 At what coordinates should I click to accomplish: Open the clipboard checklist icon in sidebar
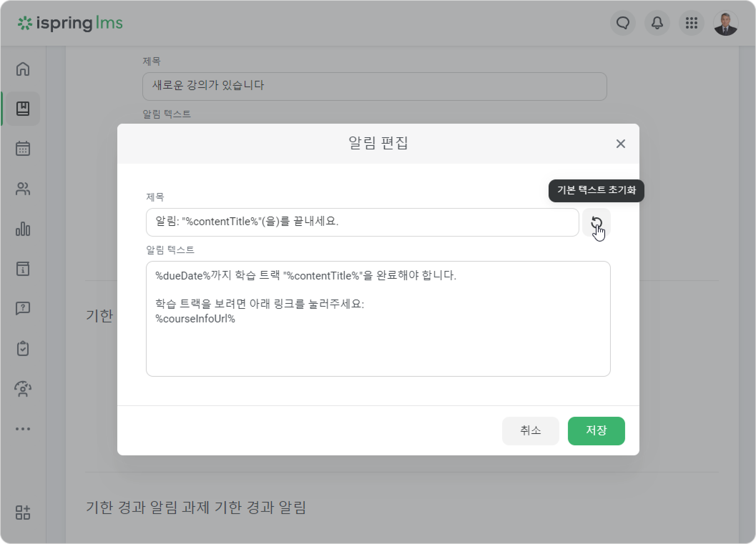tap(23, 348)
